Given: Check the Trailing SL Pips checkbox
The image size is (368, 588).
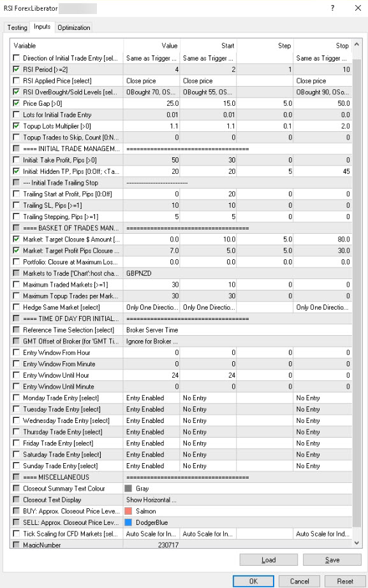Looking at the screenshot, I should [x=16, y=205].
